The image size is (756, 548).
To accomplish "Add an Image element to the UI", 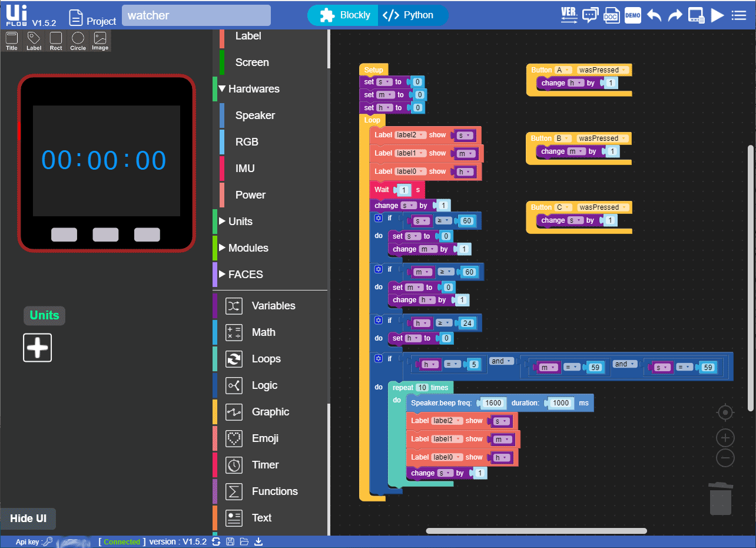I will click(x=100, y=41).
